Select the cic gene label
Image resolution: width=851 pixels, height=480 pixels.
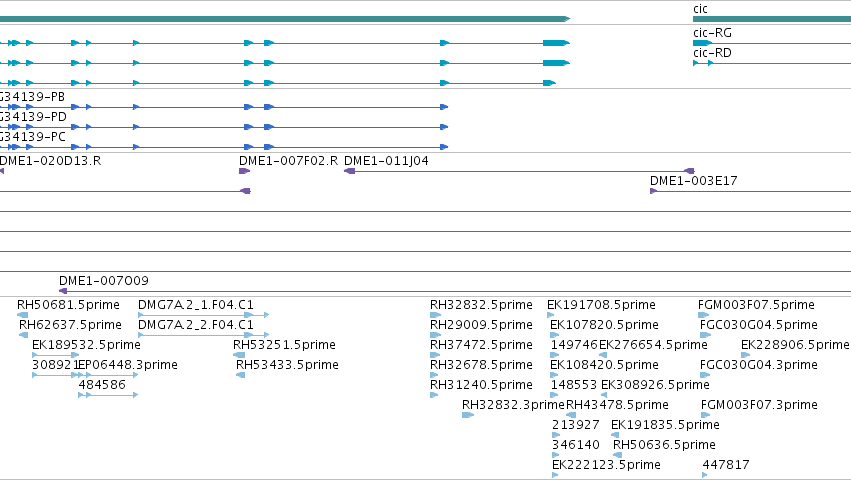pos(700,9)
